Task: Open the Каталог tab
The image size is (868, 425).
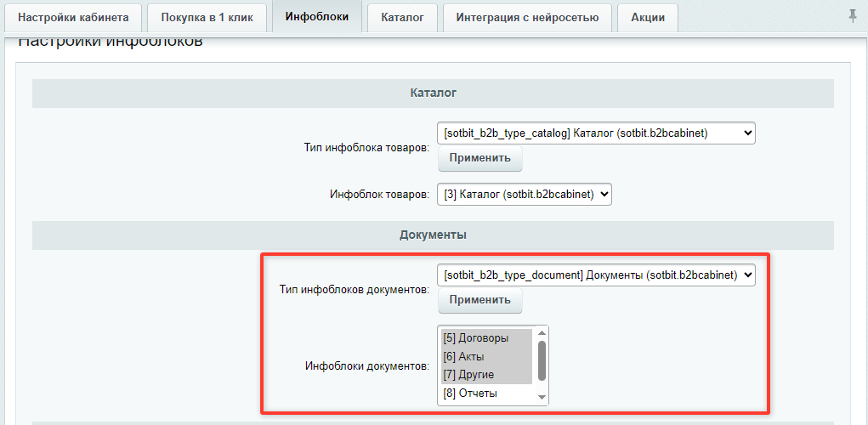Action: click(x=402, y=17)
